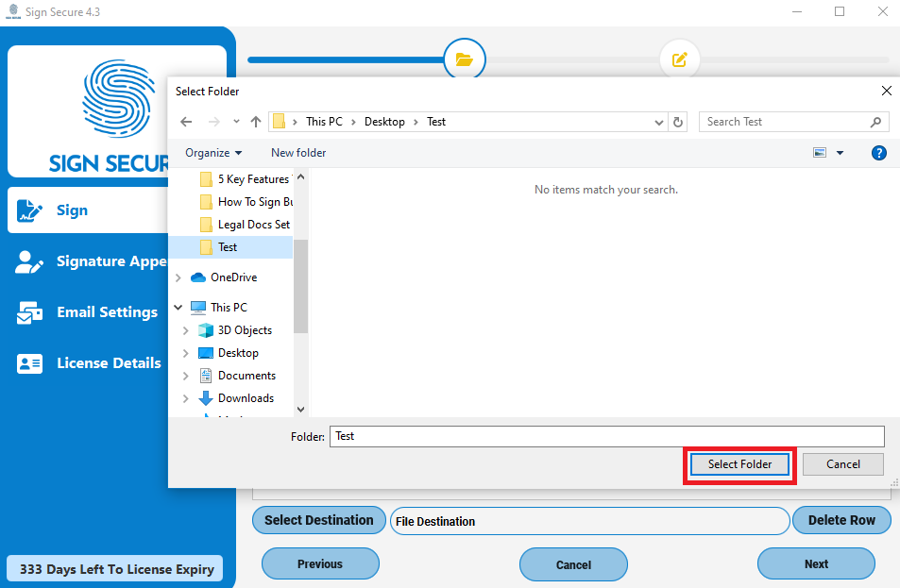Click the folder icon in the address bar
Viewport: 900px width, 588px height.
click(x=279, y=122)
